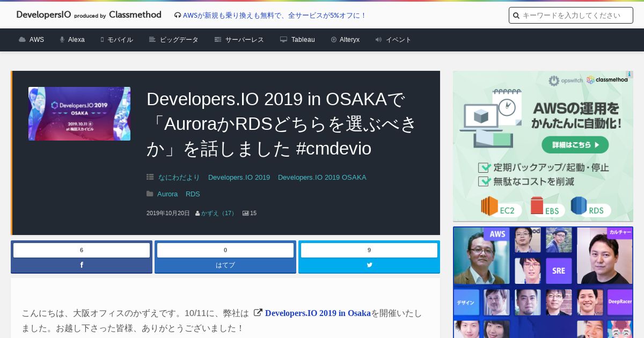This screenshot has width=644, height=338.
Task: Open the Developers.IO 2019 in Osaka link
Action: 318,313
